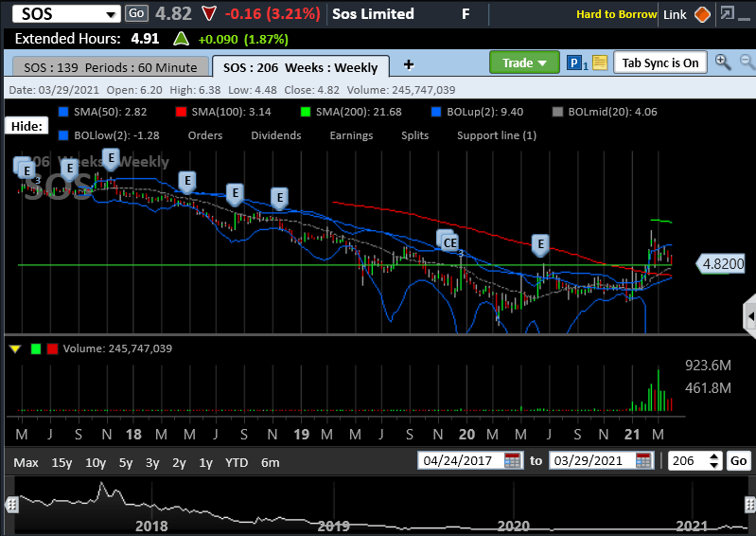The image size is (756, 536).
Task: Open the start date calendar picker
Action: [512, 461]
